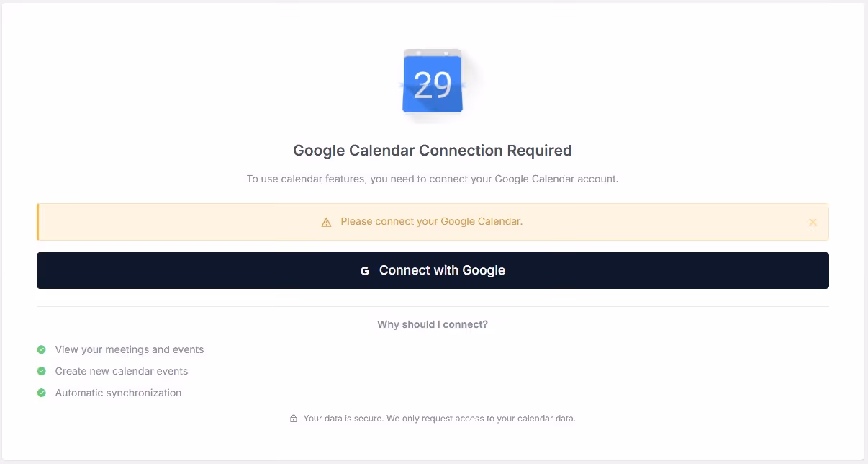Click the padlock icon in the security note
Viewport: 868px width, 464px height.
(x=294, y=419)
